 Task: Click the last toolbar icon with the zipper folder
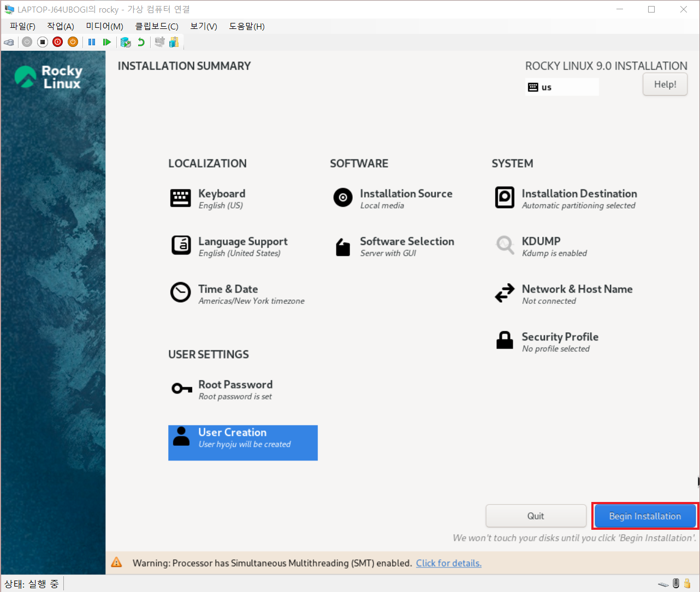tap(174, 42)
